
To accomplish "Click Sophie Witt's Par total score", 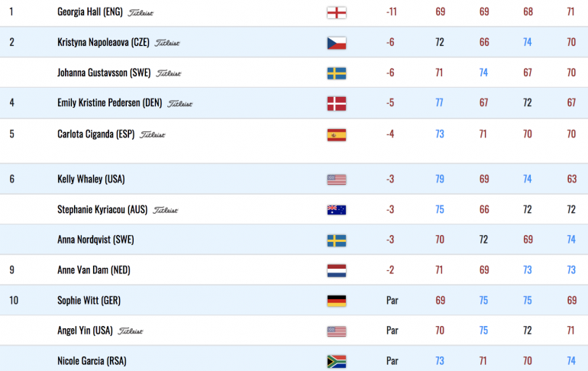I will tap(393, 301).
